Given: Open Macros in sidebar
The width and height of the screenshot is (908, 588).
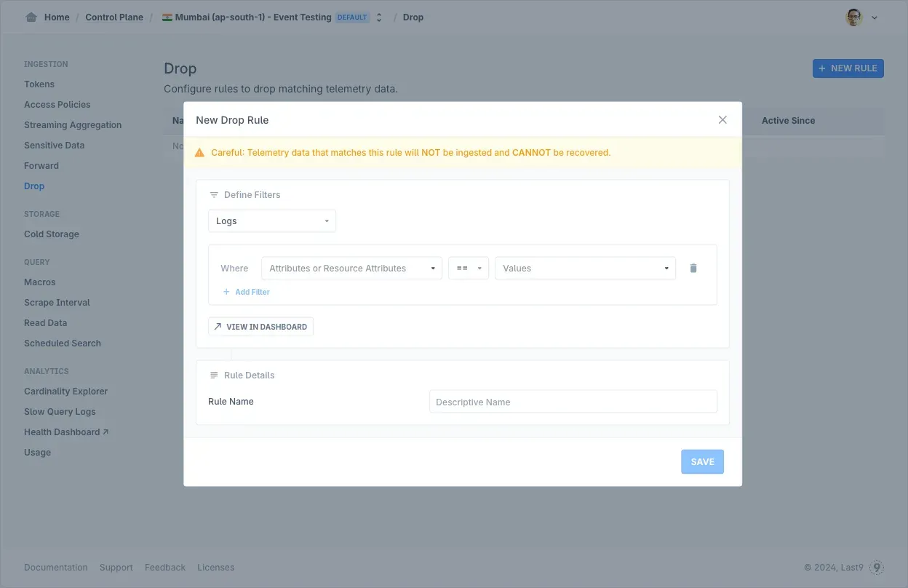Looking at the screenshot, I should point(40,282).
